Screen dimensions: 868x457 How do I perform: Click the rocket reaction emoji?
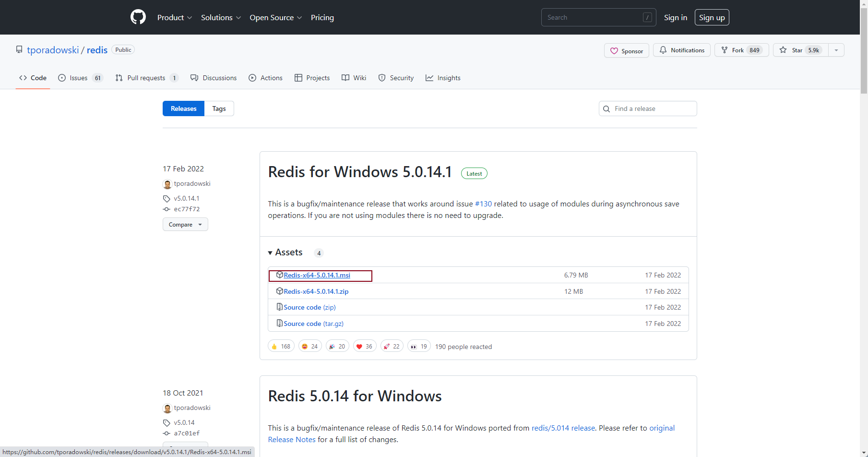coord(387,347)
